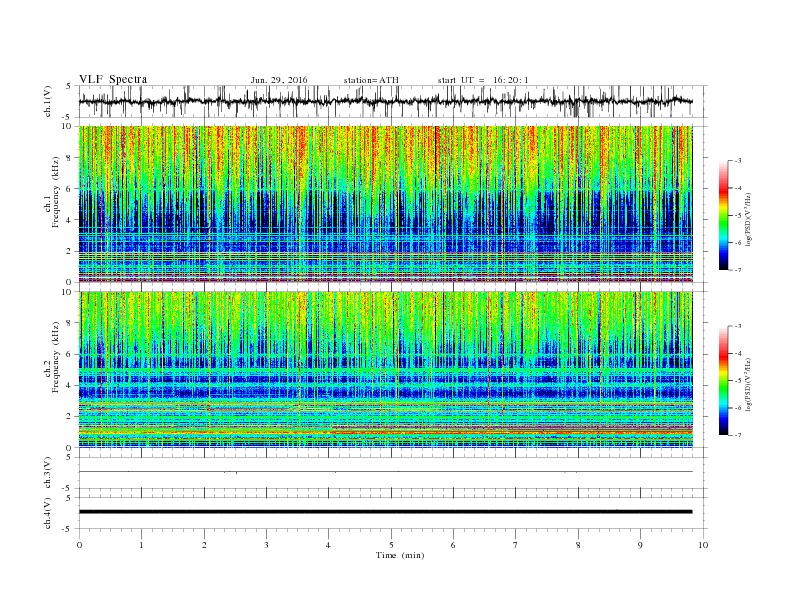The height and width of the screenshot is (612, 792).
Task: Click the VLF Spectra plot title
Action: [113, 79]
